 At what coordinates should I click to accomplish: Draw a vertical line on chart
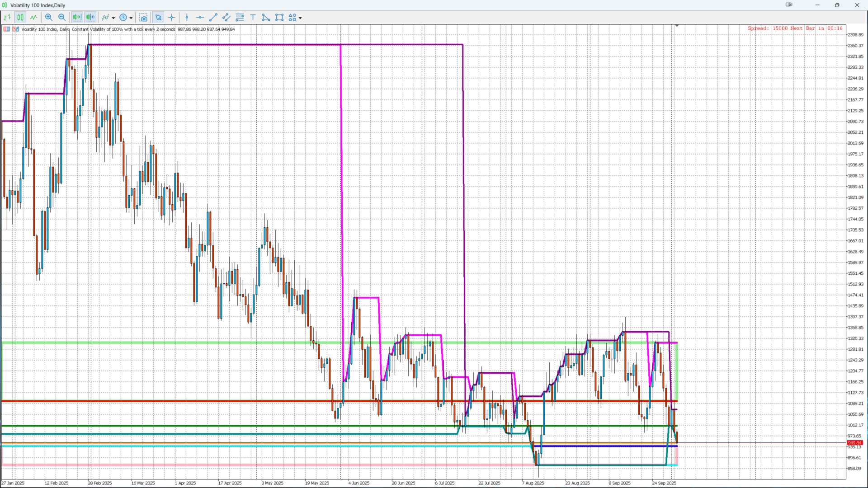coord(187,18)
